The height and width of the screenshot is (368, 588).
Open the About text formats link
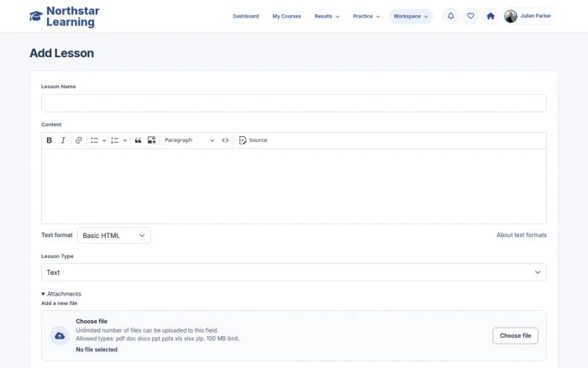[x=522, y=235]
